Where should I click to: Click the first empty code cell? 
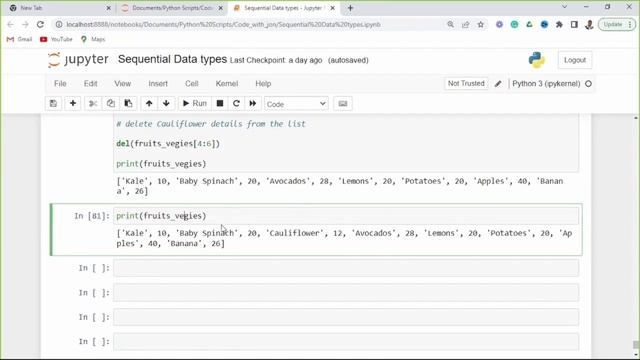click(x=346, y=268)
